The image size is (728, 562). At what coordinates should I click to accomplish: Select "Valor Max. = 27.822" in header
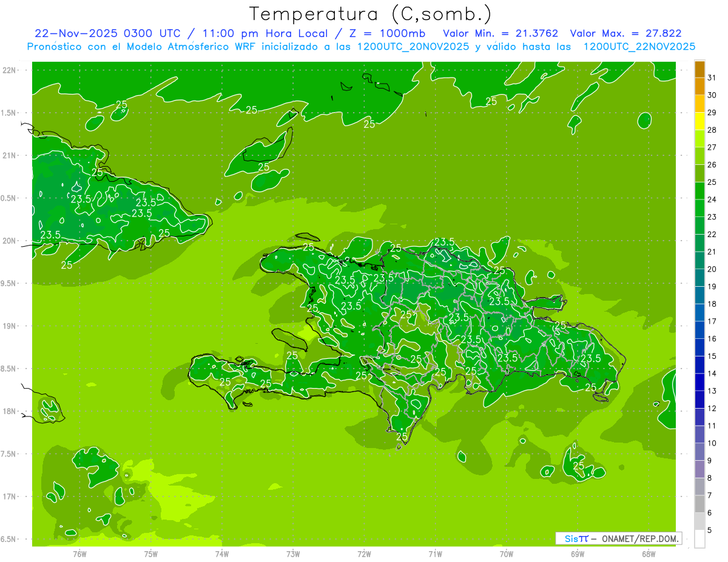pyautogui.click(x=625, y=33)
